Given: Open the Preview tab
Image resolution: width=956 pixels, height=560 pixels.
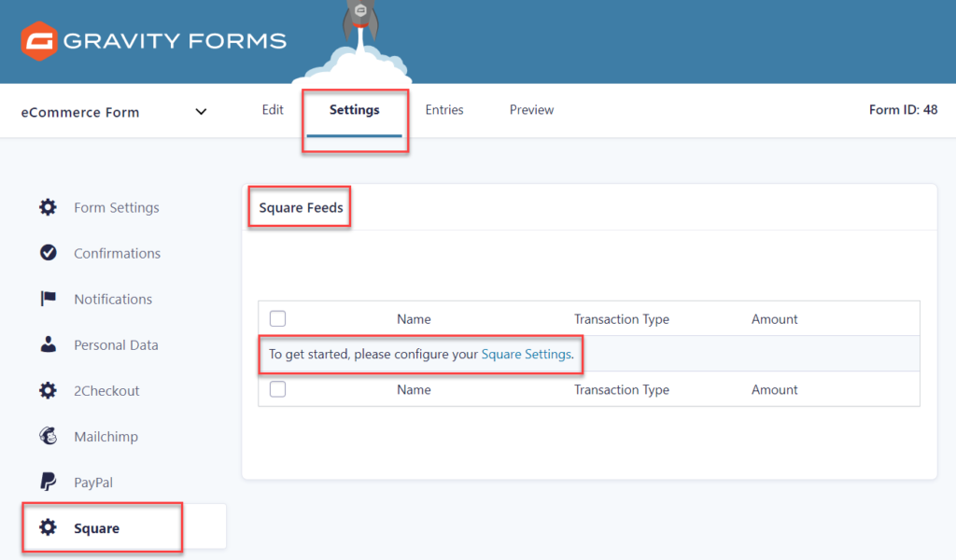Looking at the screenshot, I should 530,109.
